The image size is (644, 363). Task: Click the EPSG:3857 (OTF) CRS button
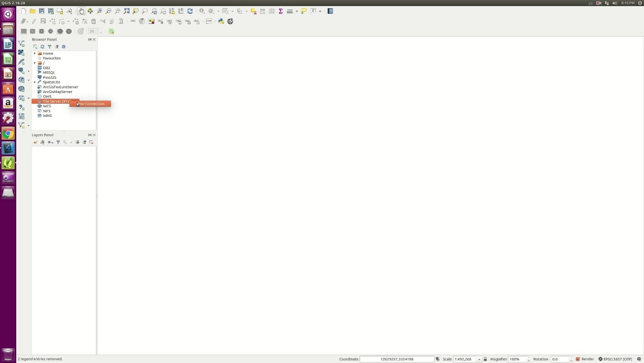click(616, 359)
